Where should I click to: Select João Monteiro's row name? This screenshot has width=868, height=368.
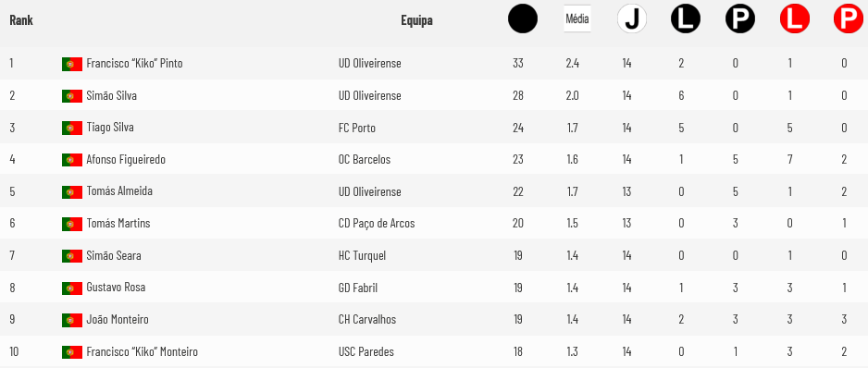coord(118,319)
